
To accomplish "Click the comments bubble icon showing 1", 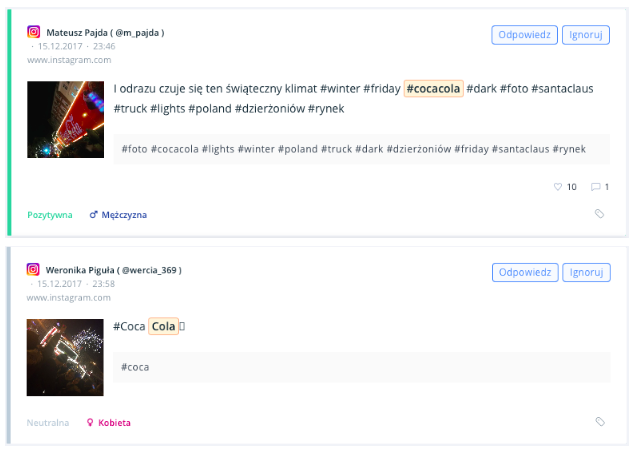I will click(595, 187).
